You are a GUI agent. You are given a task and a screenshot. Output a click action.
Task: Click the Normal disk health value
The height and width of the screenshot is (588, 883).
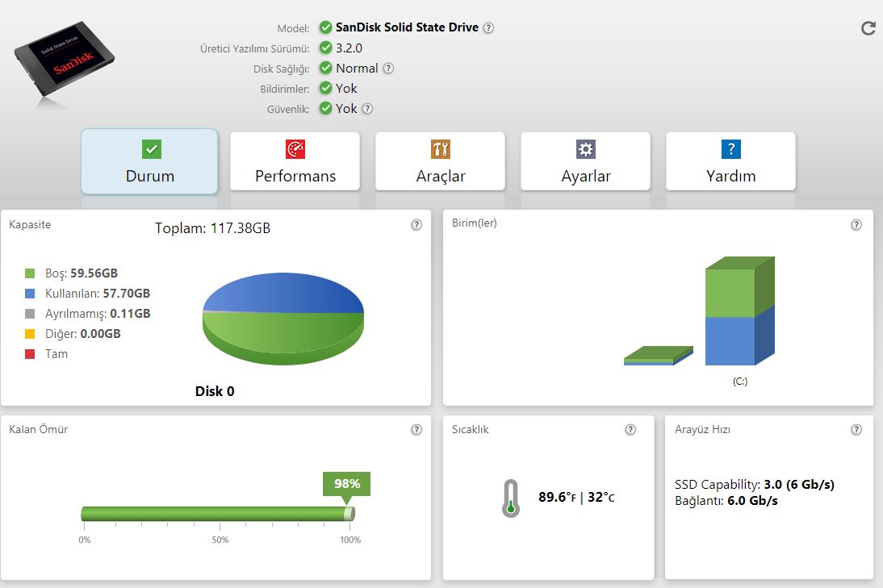[357, 68]
